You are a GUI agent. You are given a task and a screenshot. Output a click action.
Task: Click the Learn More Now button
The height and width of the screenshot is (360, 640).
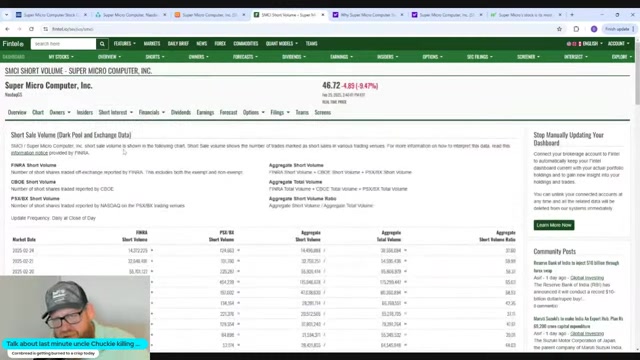[x=553, y=225]
